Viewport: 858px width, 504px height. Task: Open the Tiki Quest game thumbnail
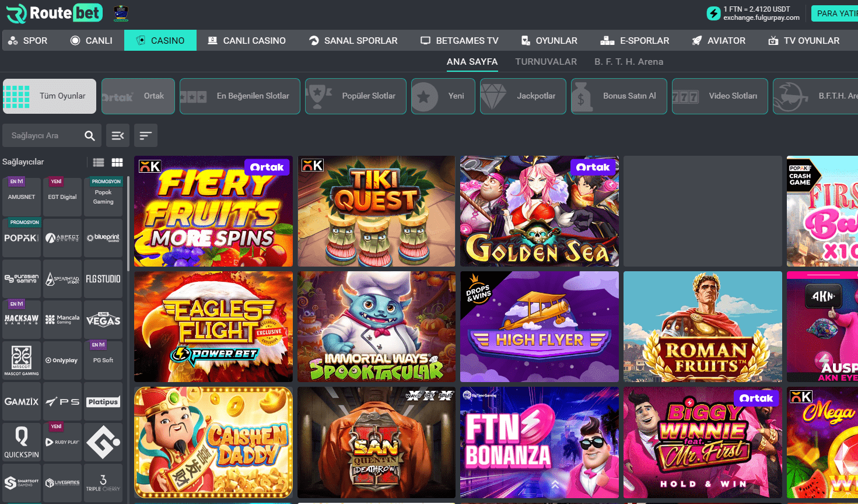pyautogui.click(x=376, y=211)
